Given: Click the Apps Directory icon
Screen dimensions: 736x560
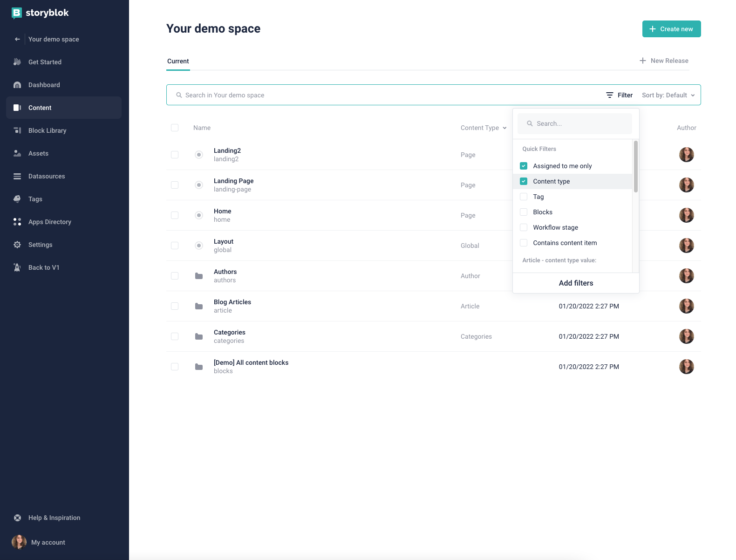Looking at the screenshot, I should pos(17,222).
